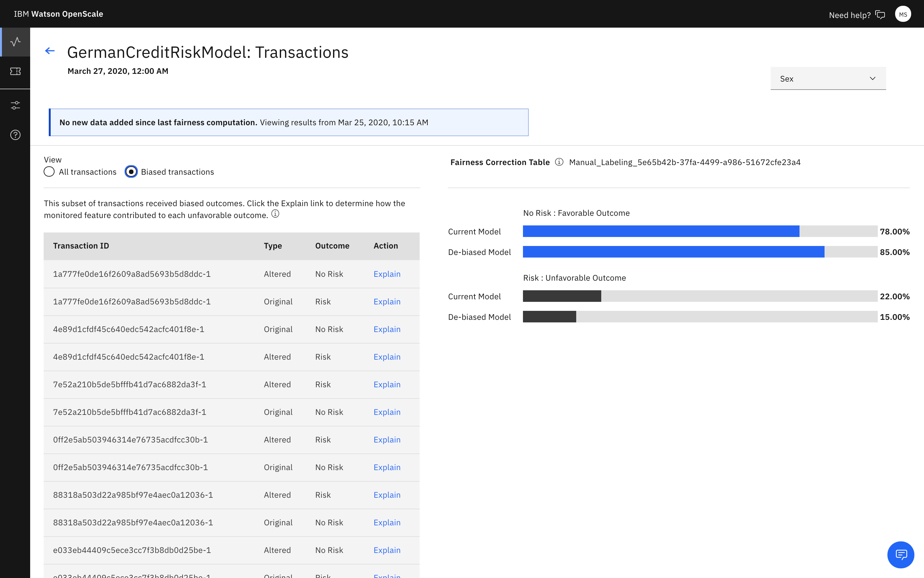
Task: Explain Original No Risk transaction 7e52a210
Action: [387, 412]
